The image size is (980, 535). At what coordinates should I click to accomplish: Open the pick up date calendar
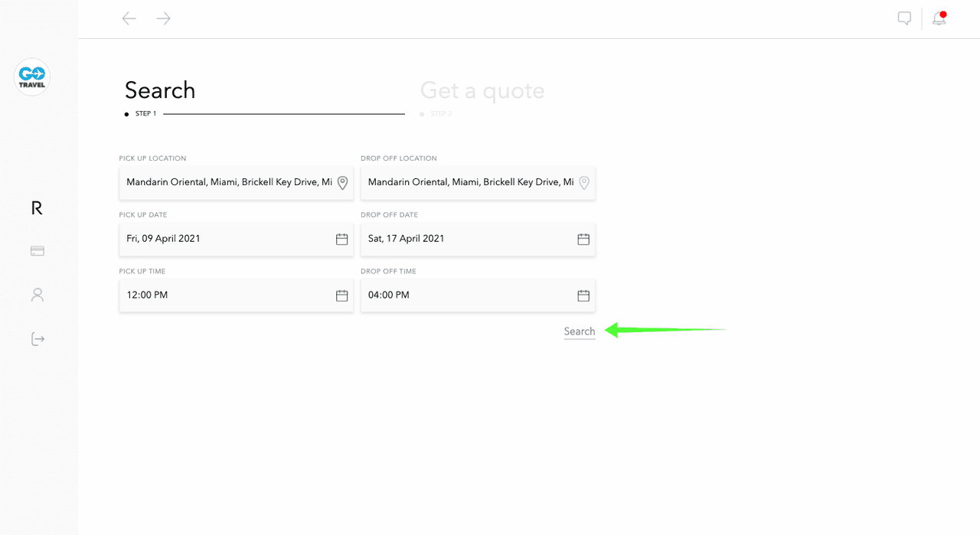[x=342, y=239]
